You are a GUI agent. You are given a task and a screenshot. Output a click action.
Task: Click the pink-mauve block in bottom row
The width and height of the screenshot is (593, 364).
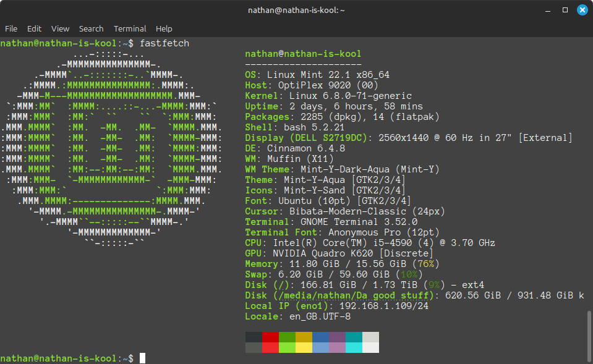click(338, 348)
